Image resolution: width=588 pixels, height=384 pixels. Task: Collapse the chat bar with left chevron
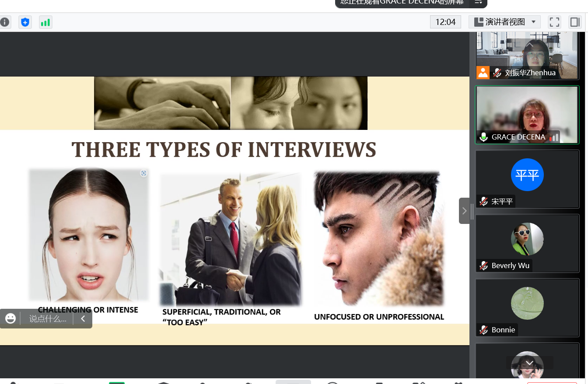pos(83,319)
